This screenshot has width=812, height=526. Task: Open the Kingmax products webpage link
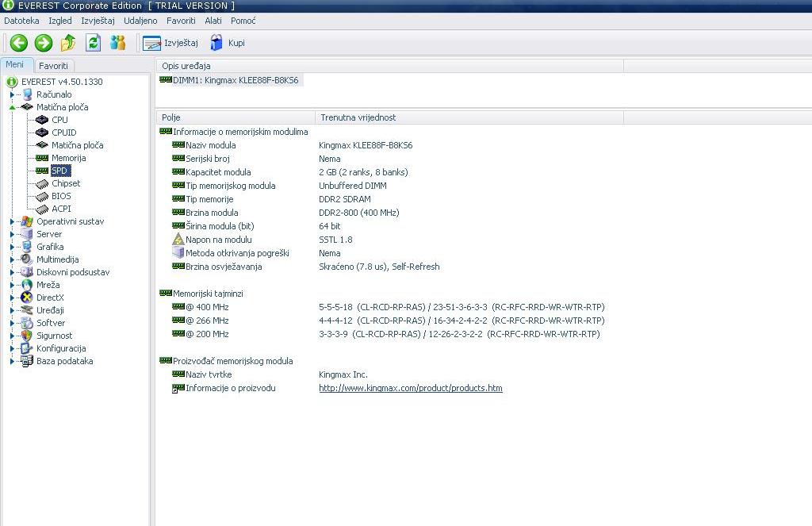(410, 388)
